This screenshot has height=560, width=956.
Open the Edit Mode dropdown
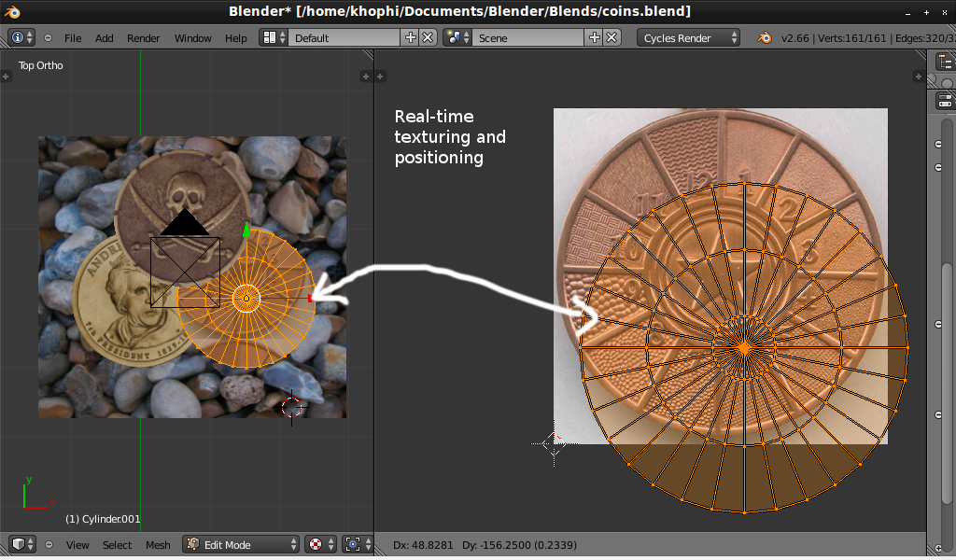click(x=242, y=544)
